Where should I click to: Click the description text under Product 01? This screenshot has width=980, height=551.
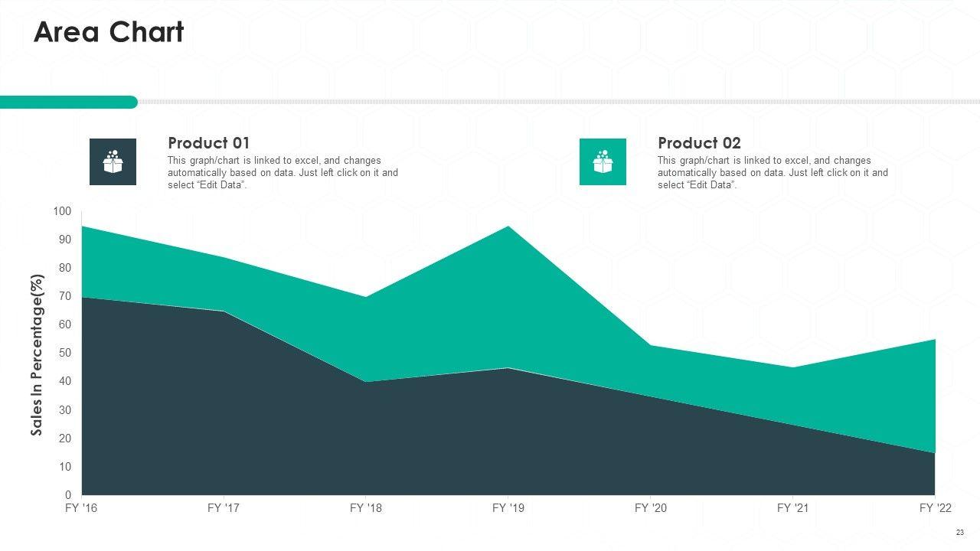coord(283,173)
